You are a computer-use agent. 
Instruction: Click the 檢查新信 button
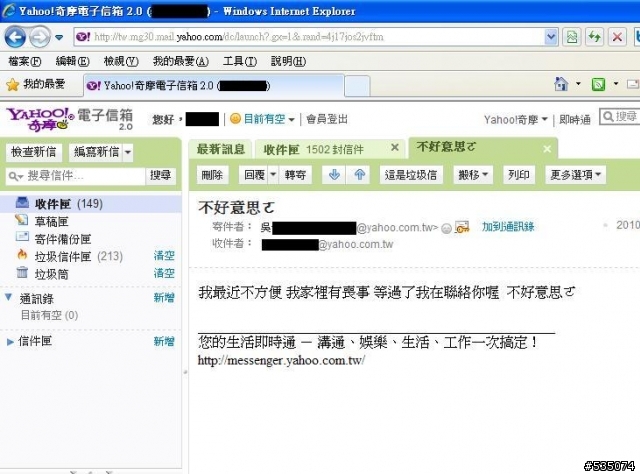[x=33, y=152]
